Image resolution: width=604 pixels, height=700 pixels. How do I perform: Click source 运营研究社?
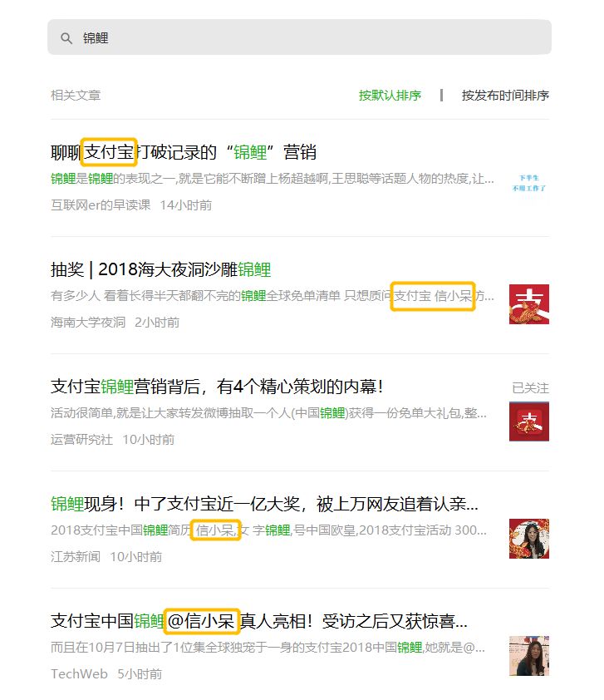point(81,439)
